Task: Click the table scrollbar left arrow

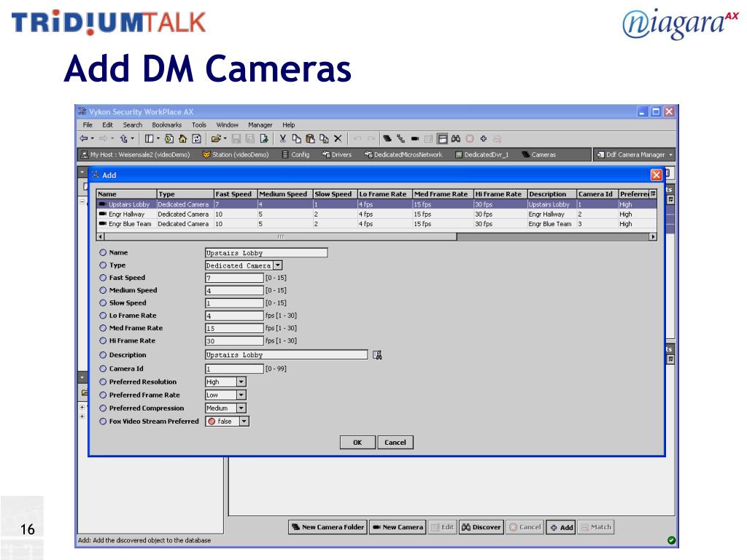Action: coord(101,237)
